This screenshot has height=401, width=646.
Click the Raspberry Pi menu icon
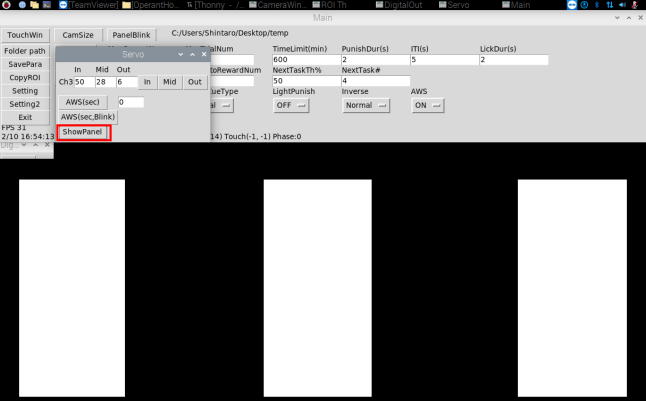click(8, 5)
